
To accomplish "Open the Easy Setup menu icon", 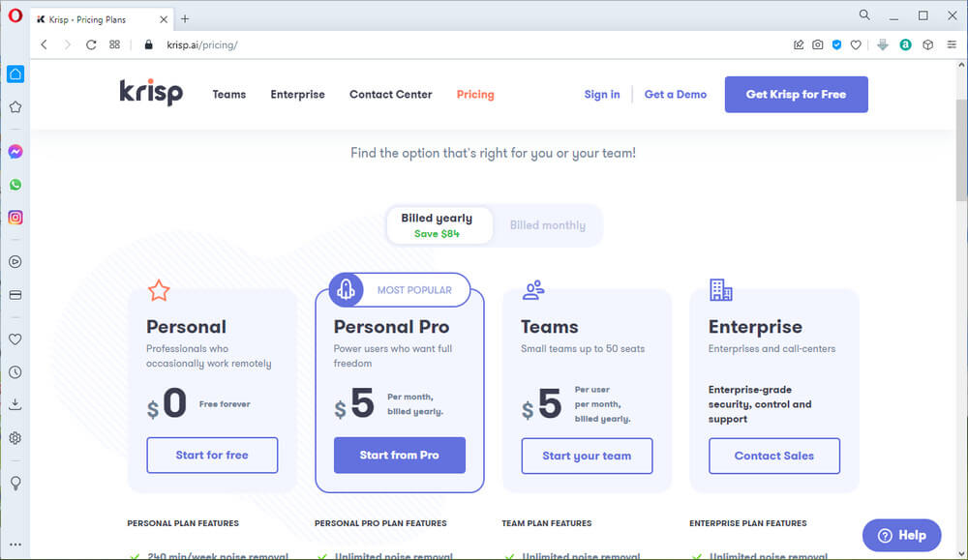I will (x=952, y=44).
